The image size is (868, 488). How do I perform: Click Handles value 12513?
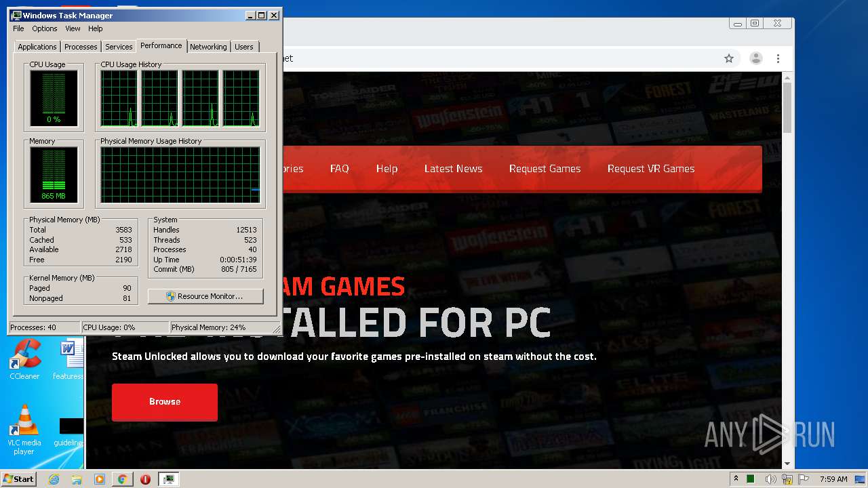[x=246, y=230]
